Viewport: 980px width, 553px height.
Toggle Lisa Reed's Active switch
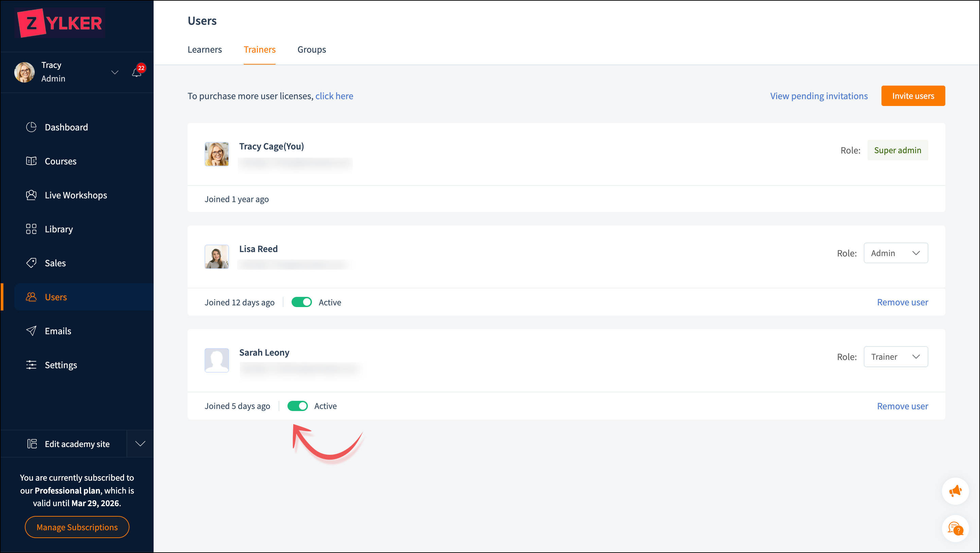[x=301, y=302]
